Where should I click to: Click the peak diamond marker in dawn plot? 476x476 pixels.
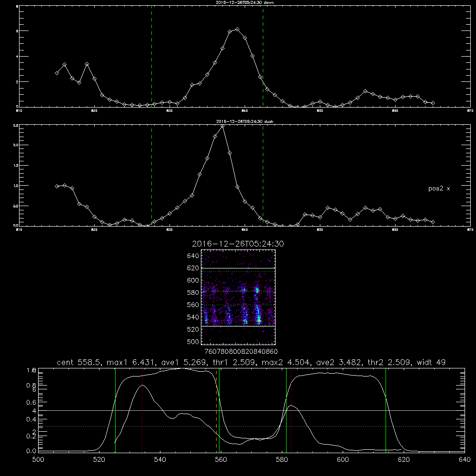pos(238,30)
